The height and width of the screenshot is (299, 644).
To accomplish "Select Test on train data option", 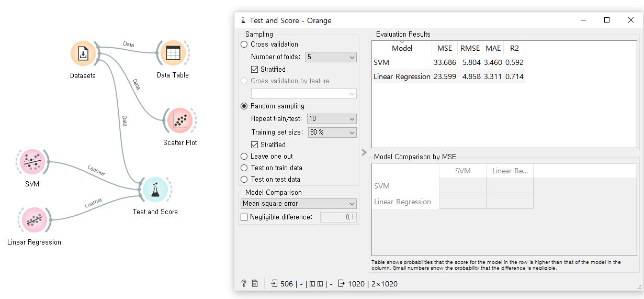I will tap(244, 168).
